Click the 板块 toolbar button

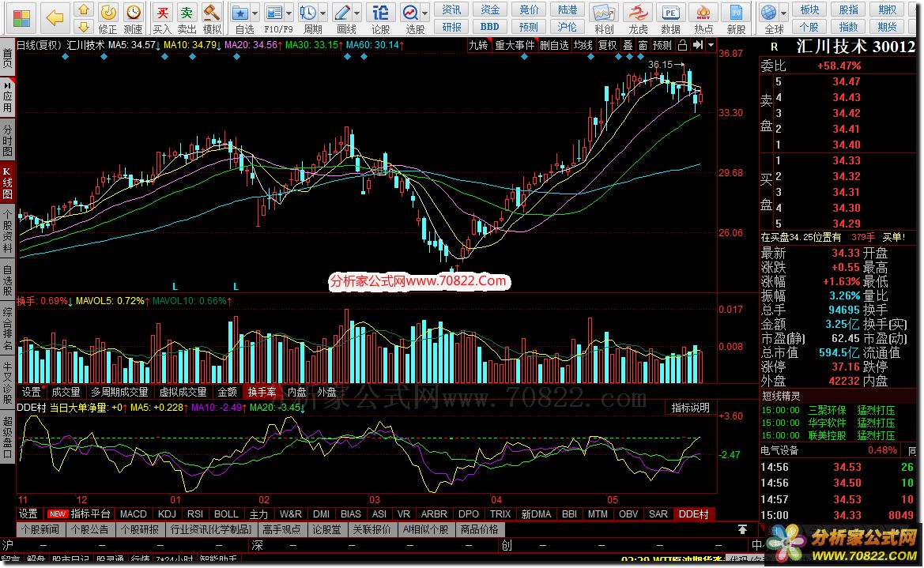pos(809,9)
